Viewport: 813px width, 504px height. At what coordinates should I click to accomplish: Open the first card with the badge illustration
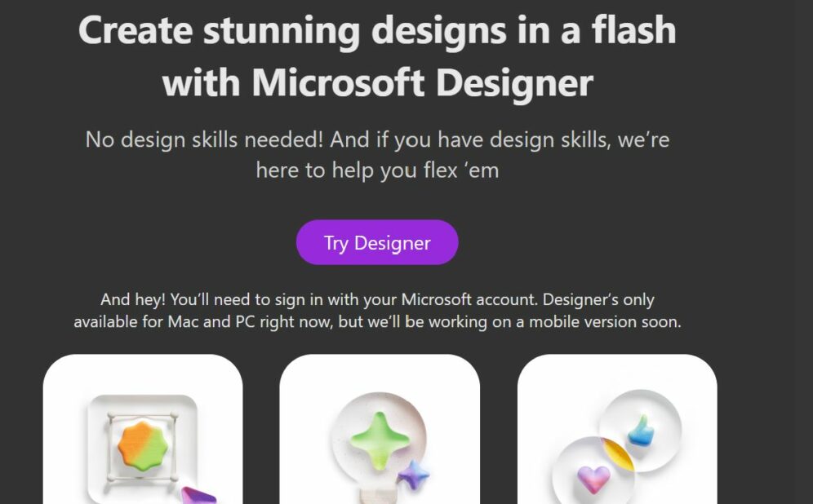pos(143,429)
